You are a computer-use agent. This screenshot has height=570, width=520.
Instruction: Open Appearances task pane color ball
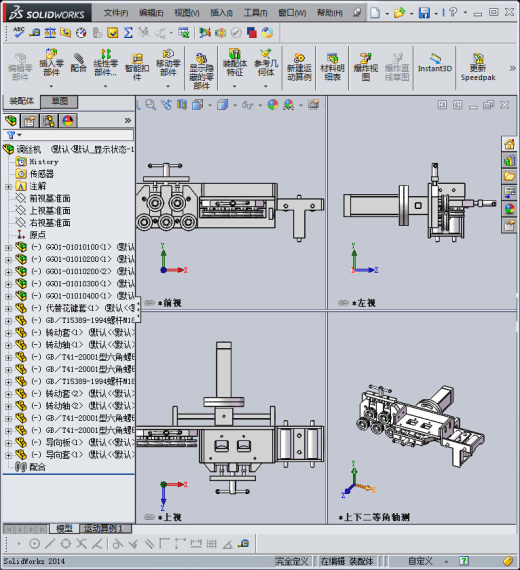click(x=509, y=209)
